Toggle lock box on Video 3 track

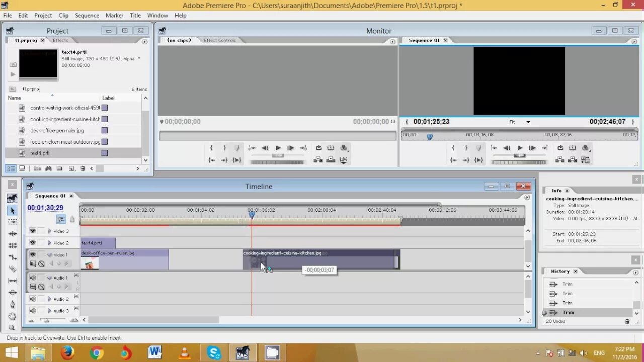click(41, 231)
